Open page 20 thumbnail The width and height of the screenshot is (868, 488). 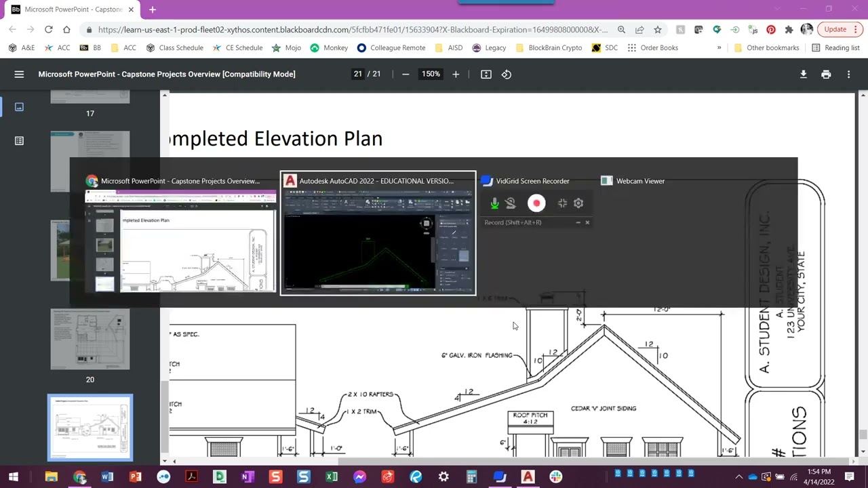point(90,339)
